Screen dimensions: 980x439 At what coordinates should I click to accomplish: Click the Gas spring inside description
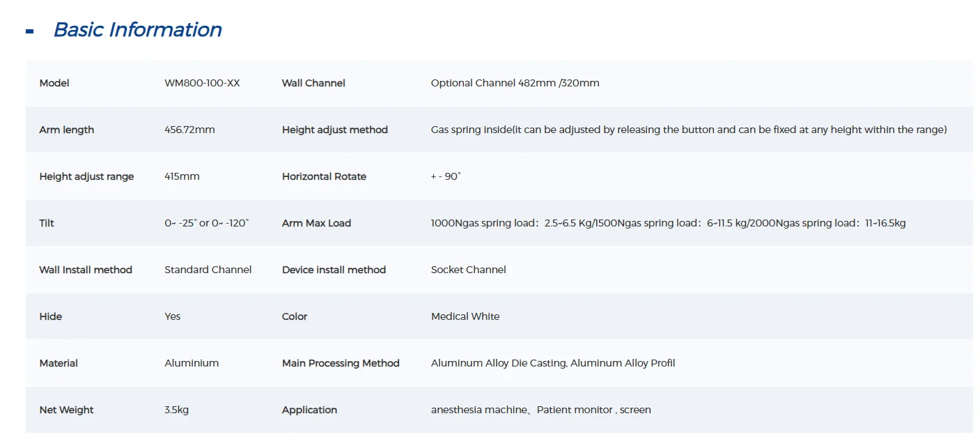688,130
